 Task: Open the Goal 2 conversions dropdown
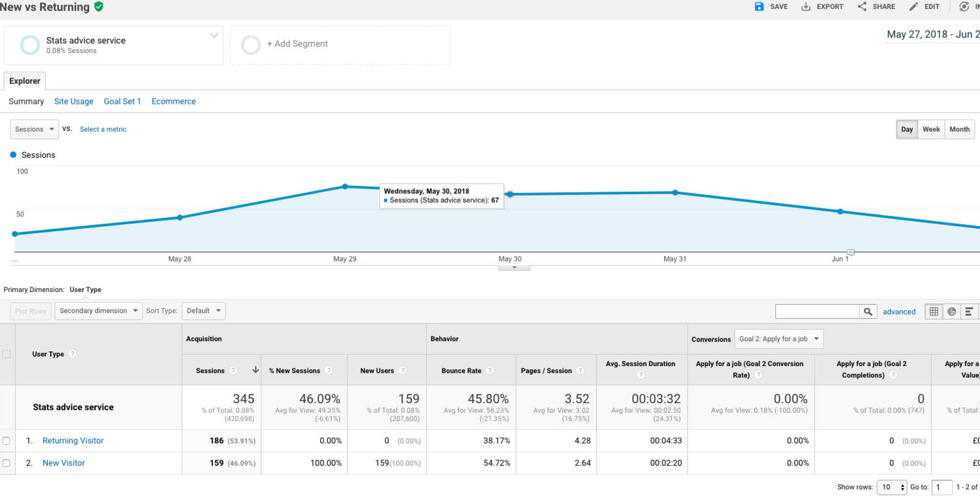click(x=778, y=339)
